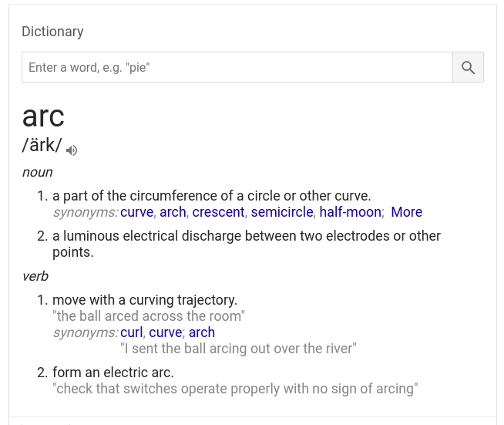Open the synonym 'crescent'

pyautogui.click(x=219, y=212)
